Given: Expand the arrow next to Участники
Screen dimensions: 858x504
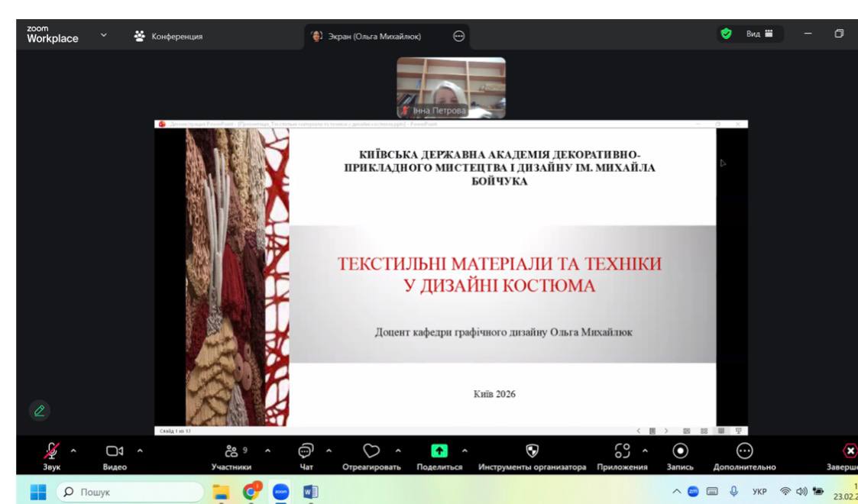Looking at the screenshot, I should click(x=267, y=451).
